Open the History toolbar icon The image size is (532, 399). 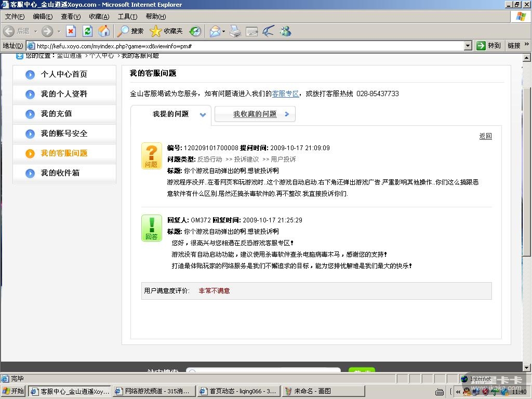coord(195,31)
